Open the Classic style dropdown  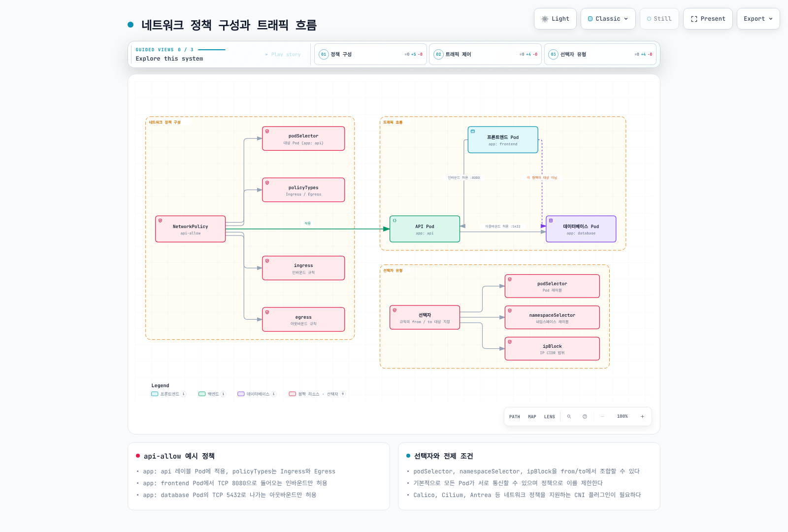pos(608,19)
